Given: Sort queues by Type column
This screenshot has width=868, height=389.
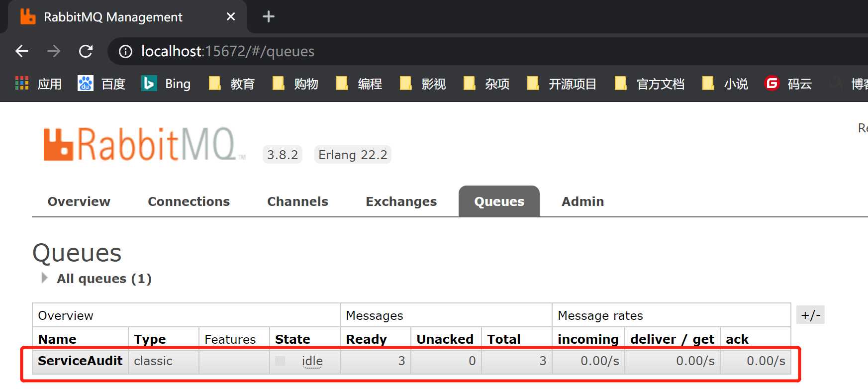Looking at the screenshot, I should tap(150, 339).
